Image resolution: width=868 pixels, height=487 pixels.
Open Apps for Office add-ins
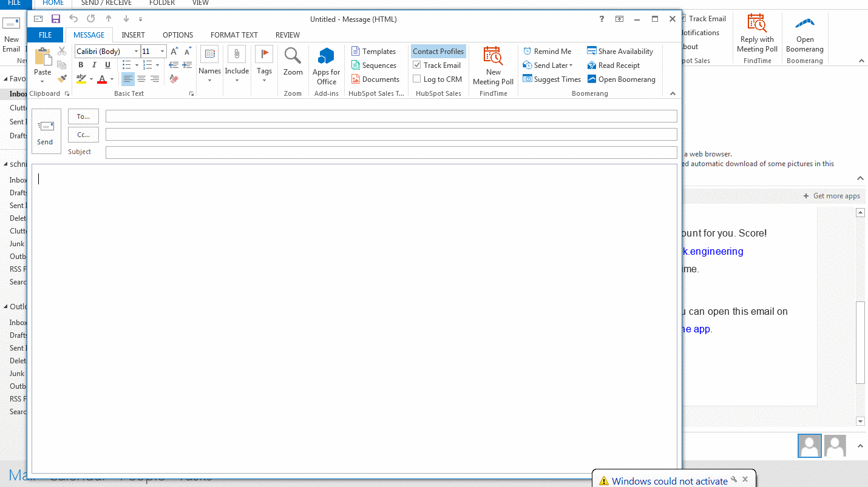tap(326, 66)
